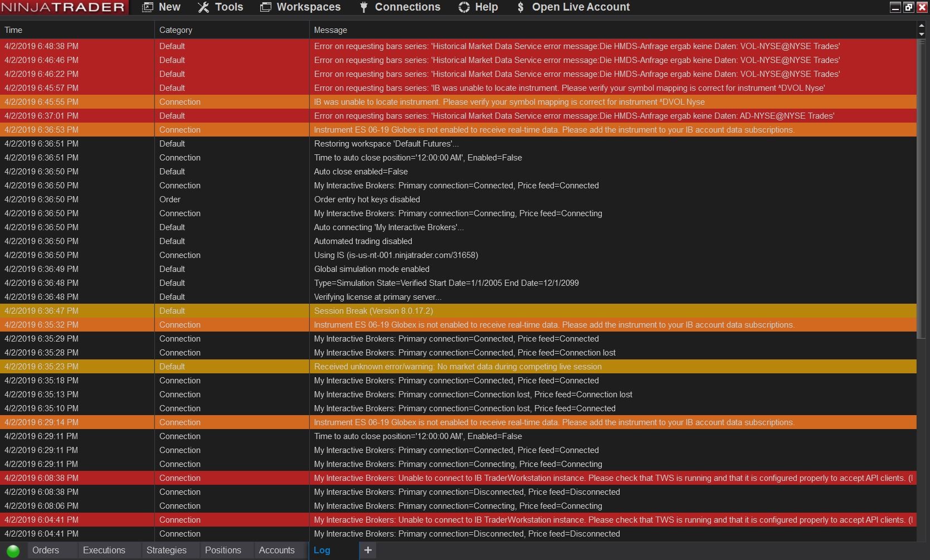Select the 6:36:53 PM ES 06-19 warning
Viewport: 930px width, 560px height.
point(458,130)
